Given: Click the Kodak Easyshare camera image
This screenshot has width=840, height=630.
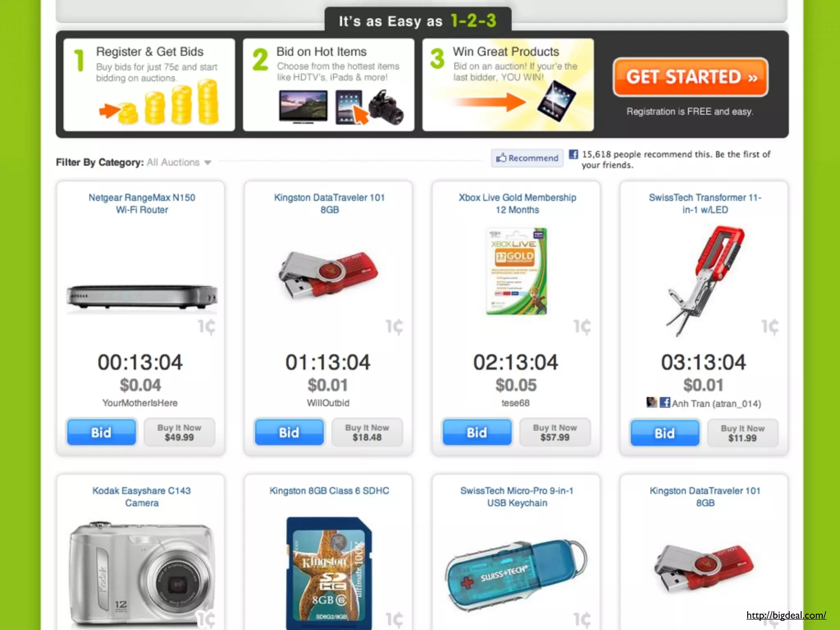Looking at the screenshot, I should pos(142,574).
